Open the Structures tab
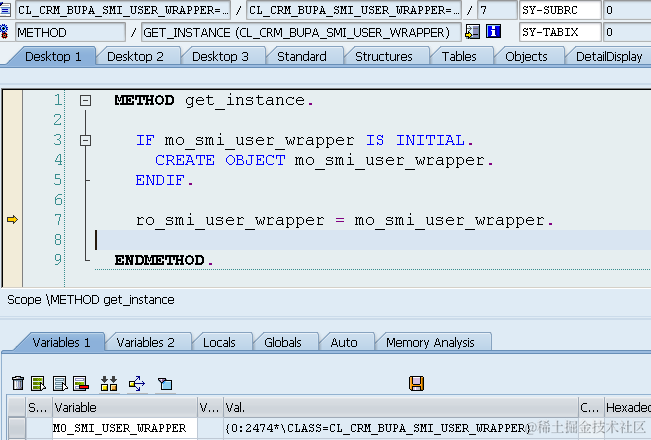The image size is (651, 440). (x=384, y=56)
